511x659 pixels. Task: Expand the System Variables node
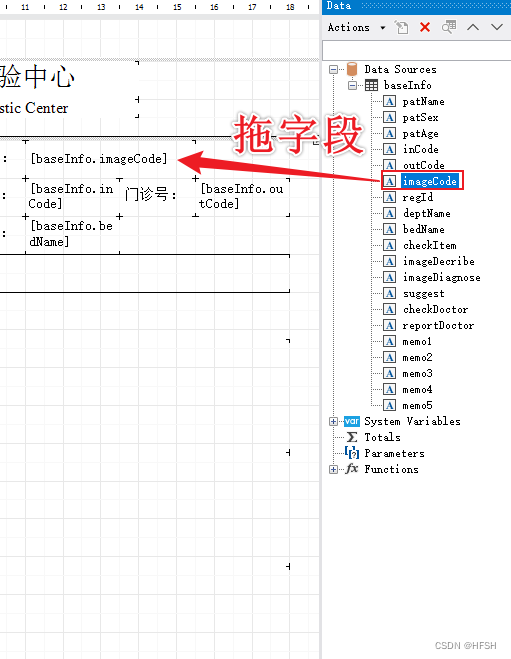pyautogui.click(x=333, y=422)
